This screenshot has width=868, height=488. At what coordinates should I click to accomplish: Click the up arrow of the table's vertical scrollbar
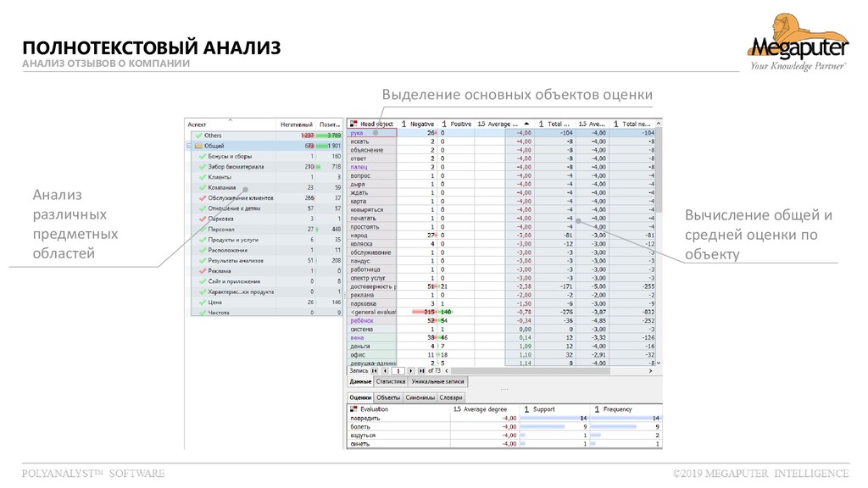(x=659, y=124)
